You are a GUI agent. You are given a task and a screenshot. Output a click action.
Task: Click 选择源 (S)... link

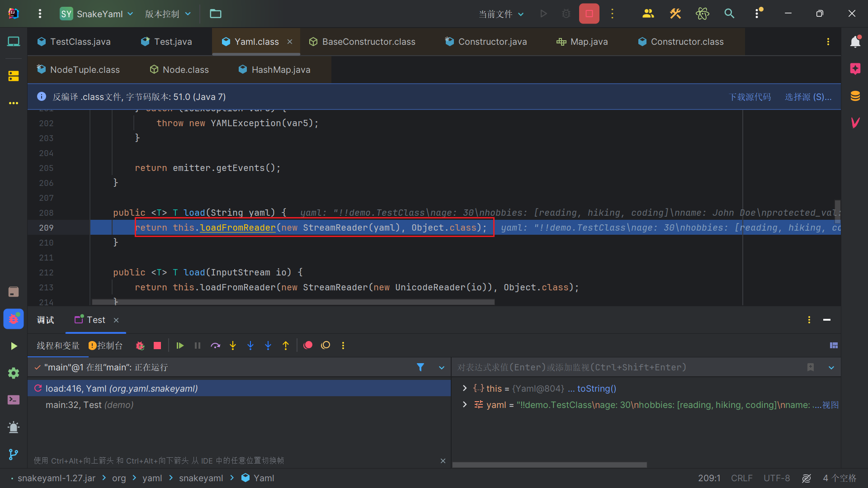808,97
